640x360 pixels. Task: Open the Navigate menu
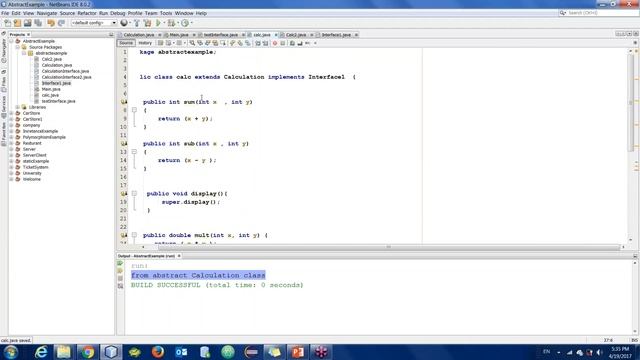point(47,13)
